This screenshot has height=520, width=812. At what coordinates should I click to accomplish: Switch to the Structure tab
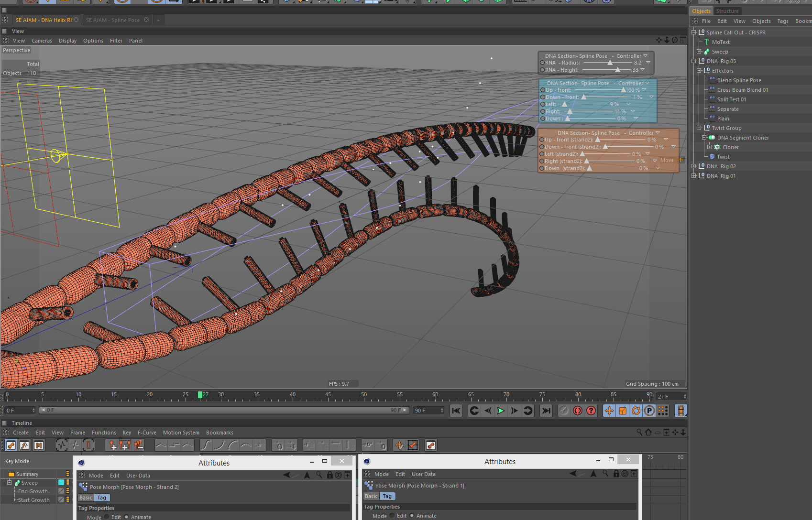click(x=727, y=11)
